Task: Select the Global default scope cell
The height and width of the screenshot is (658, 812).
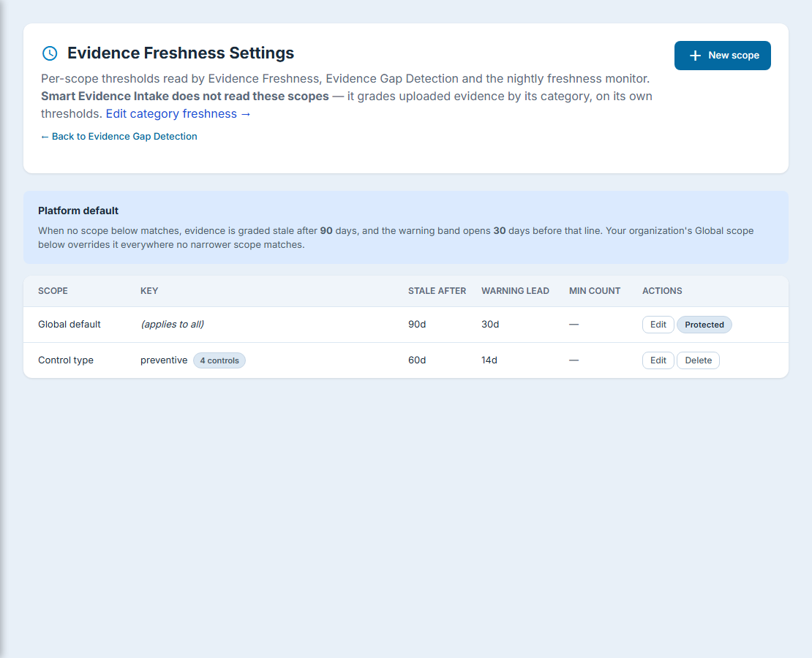Action: [69, 325]
